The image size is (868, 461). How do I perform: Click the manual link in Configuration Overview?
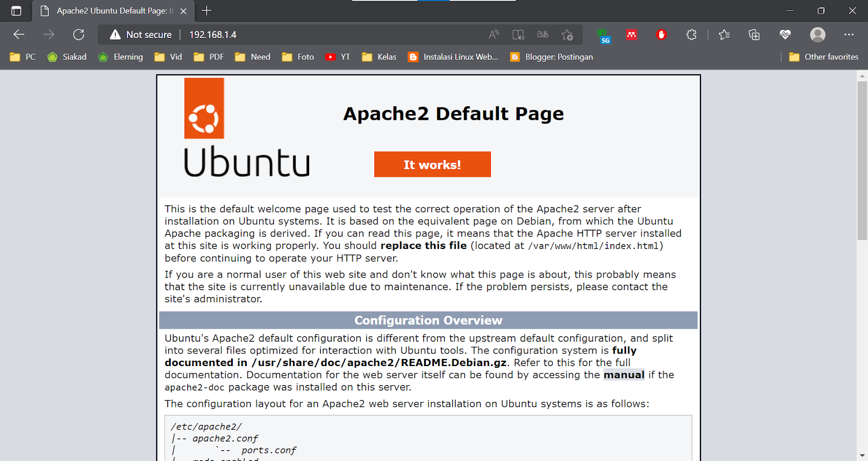pos(624,375)
